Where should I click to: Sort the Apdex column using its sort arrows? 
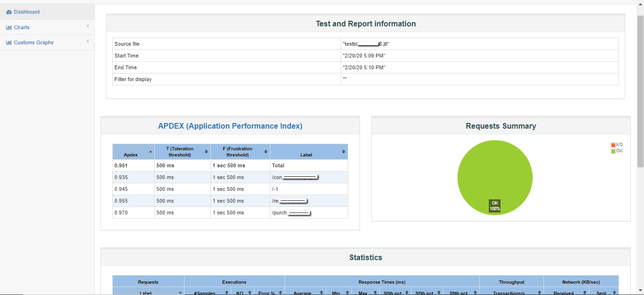(x=151, y=151)
